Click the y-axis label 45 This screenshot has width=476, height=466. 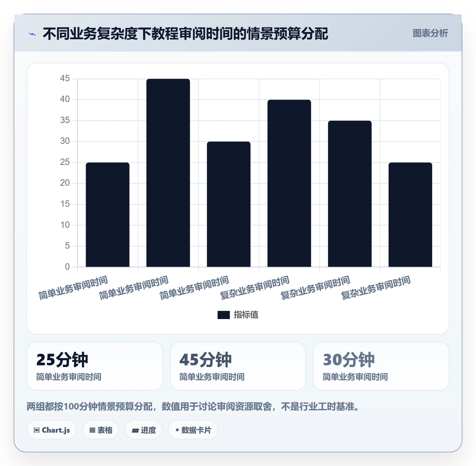(65, 79)
